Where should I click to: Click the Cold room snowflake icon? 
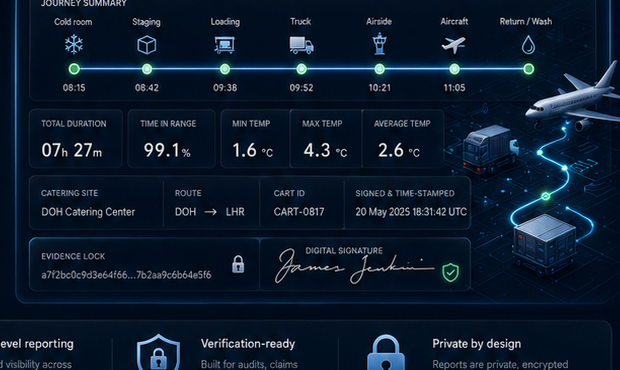[74, 44]
